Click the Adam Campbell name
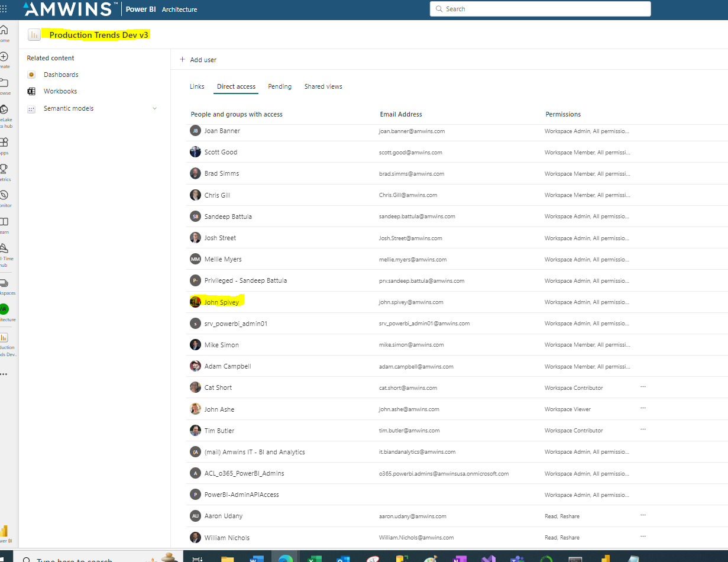This screenshot has width=728, height=562. [228, 366]
